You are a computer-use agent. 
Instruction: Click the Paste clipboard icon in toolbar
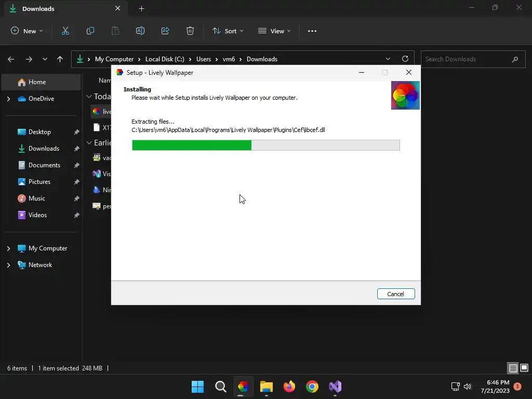(x=115, y=31)
